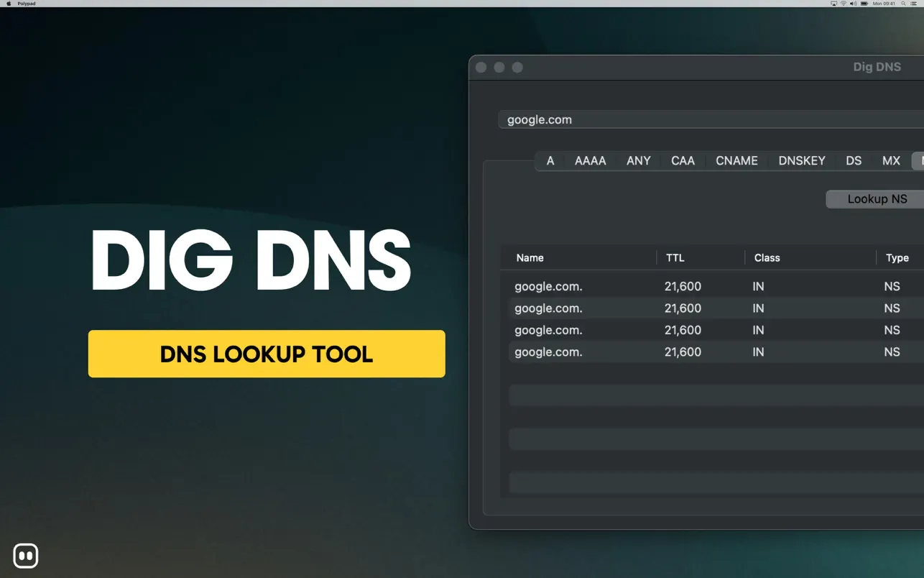
Task: Click the Polypad logo in bottom-left corner
Action: tap(26, 555)
